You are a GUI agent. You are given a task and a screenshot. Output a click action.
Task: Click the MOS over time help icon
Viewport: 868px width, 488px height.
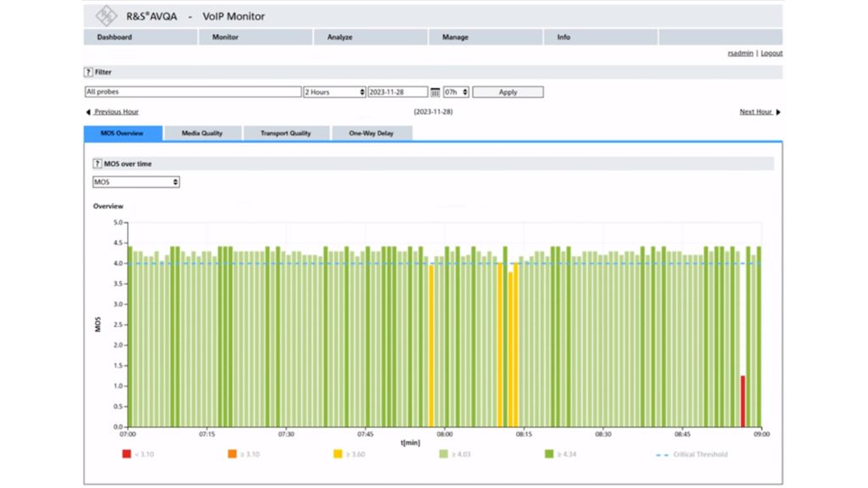[x=97, y=164]
